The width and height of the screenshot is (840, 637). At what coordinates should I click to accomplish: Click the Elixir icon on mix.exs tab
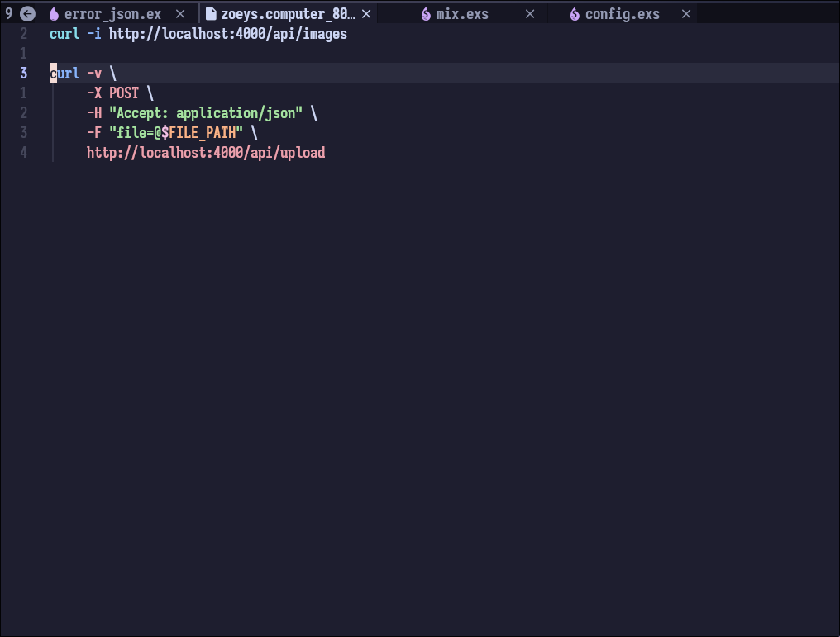pyautogui.click(x=426, y=14)
